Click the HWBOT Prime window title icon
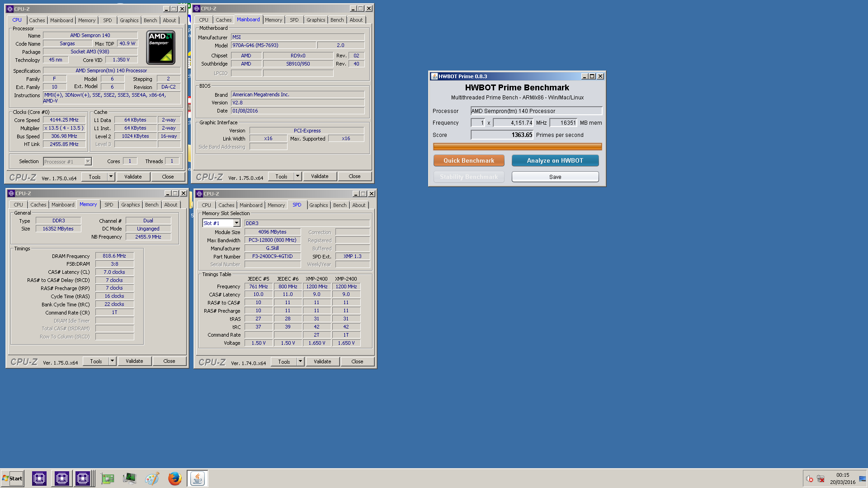Screen dimensions: 868x488 [x=434, y=76]
